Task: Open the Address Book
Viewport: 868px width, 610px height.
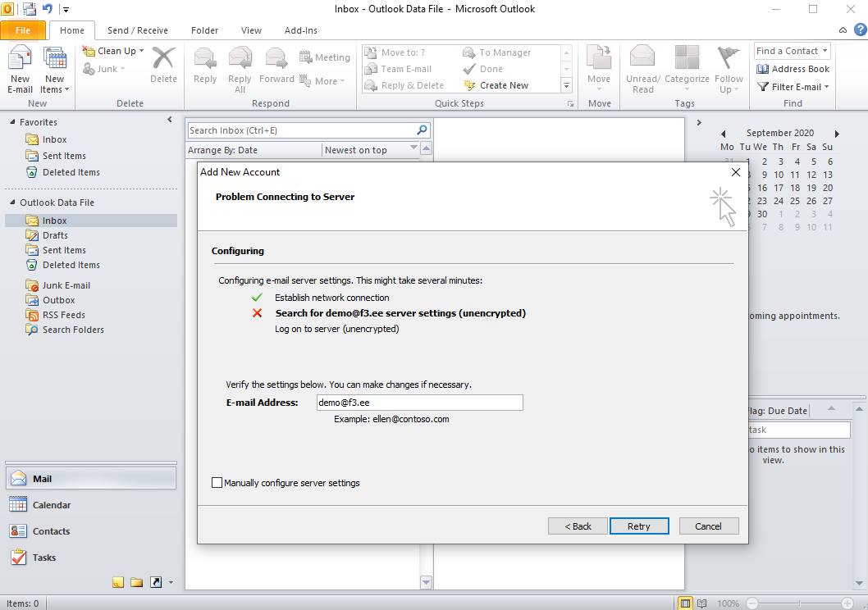Action: [x=793, y=69]
